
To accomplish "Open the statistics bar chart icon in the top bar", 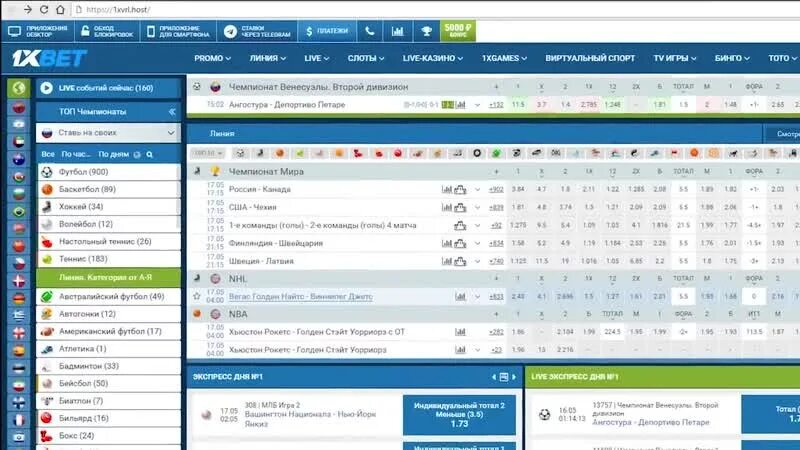I will [397, 31].
